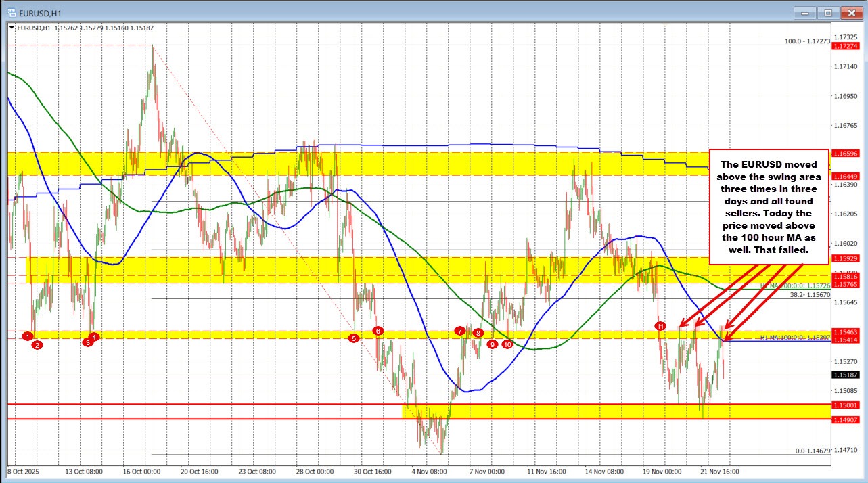
Task: Select the 1.16596 price label on axis
Action: [x=846, y=154]
